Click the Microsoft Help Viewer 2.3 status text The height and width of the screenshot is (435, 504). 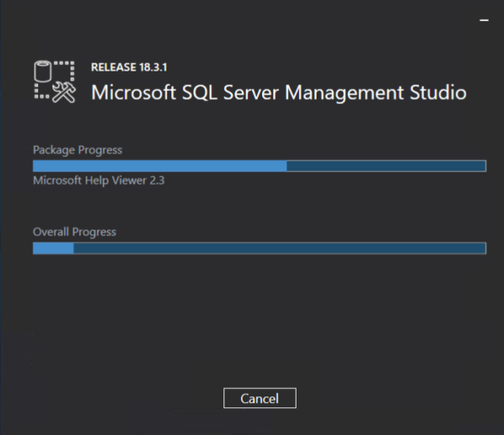coord(98,181)
